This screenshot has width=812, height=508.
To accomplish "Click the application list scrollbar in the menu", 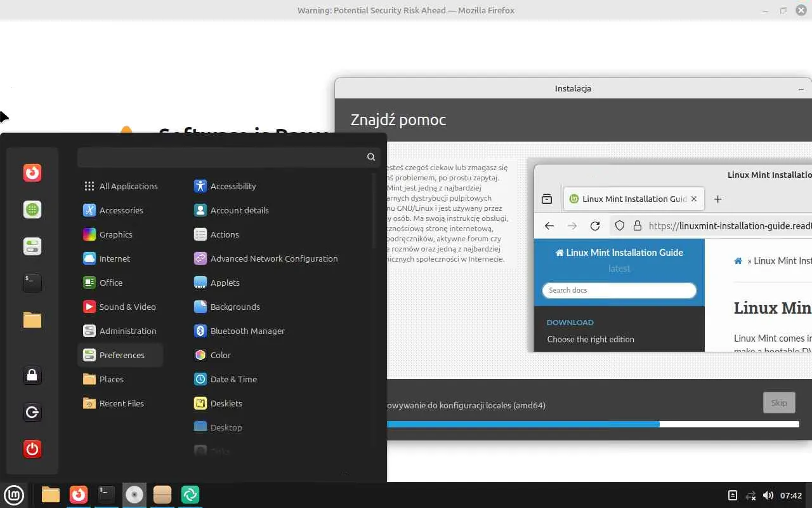I will [374, 211].
